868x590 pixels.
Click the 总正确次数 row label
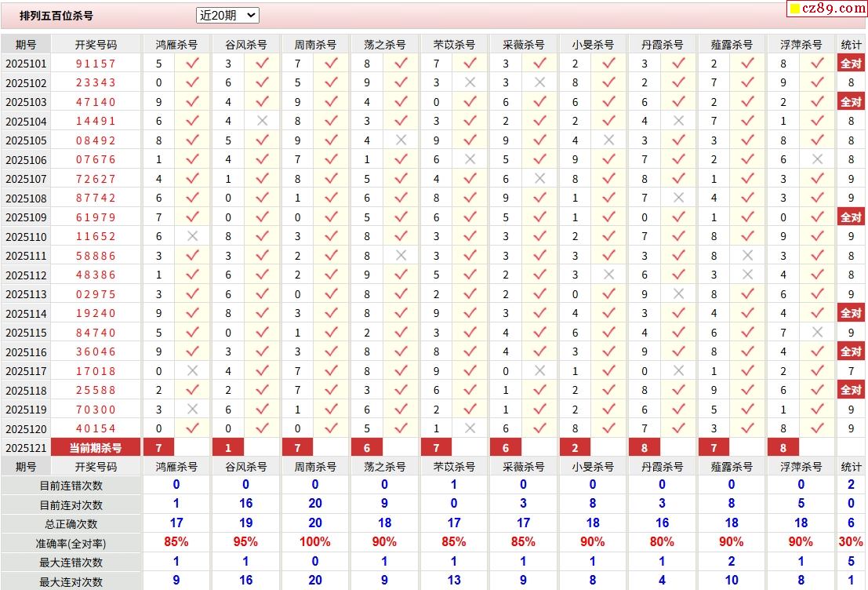coord(71,524)
